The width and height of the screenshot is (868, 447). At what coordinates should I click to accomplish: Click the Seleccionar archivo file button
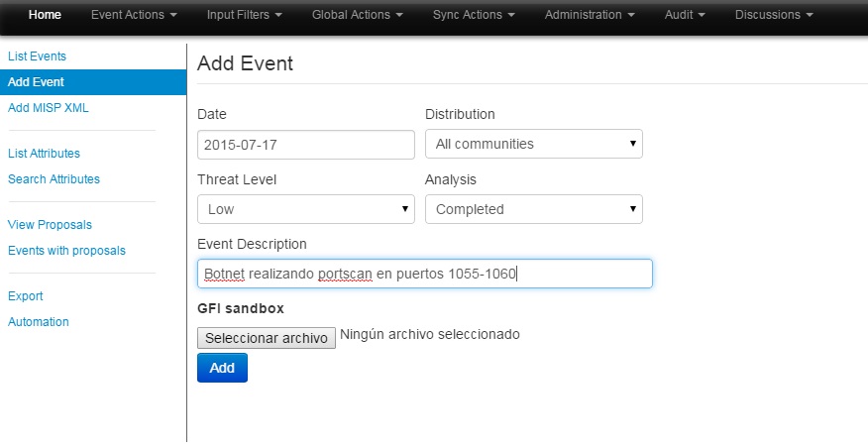click(x=267, y=338)
